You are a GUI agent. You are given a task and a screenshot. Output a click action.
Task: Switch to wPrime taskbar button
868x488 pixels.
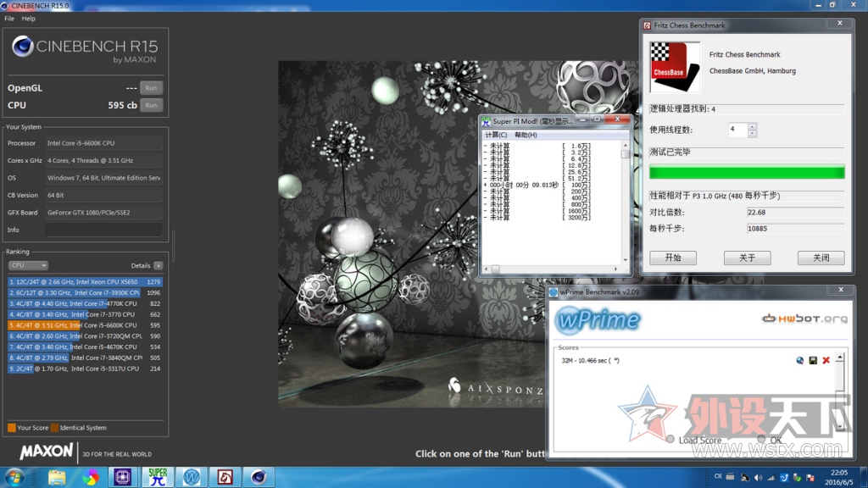(192, 477)
